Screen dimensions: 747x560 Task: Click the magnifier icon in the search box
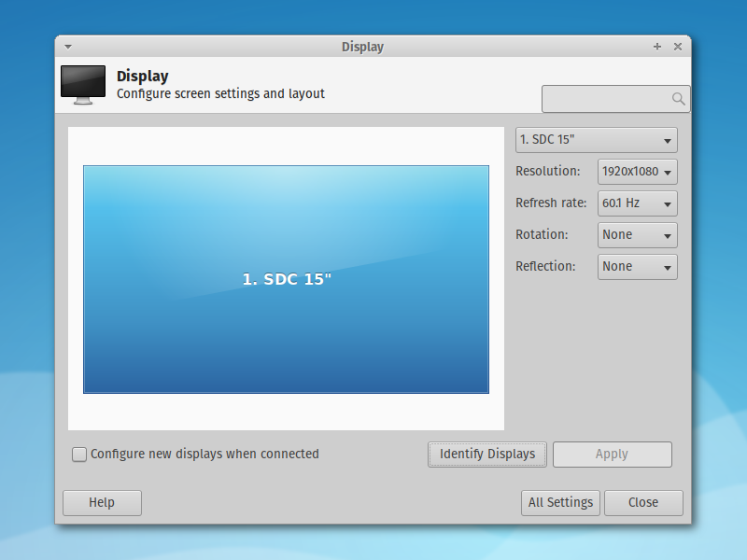click(679, 98)
